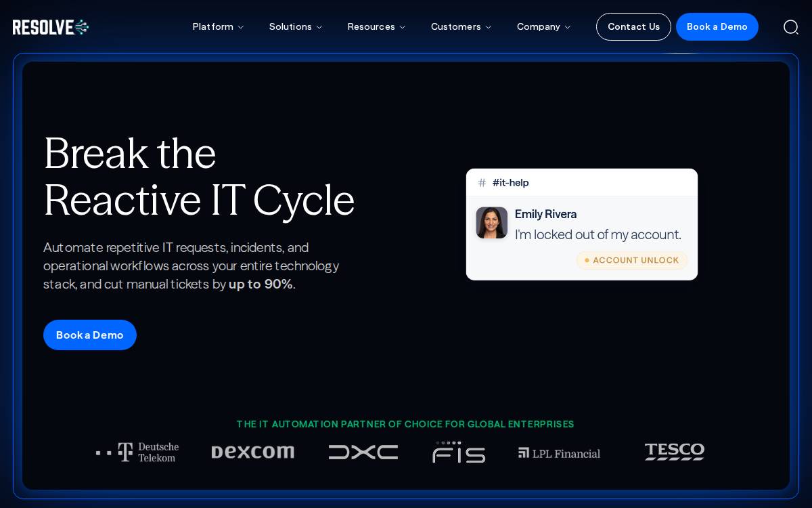This screenshot has height=508, width=812.
Task: Expand the Solutions menu
Action: click(296, 27)
